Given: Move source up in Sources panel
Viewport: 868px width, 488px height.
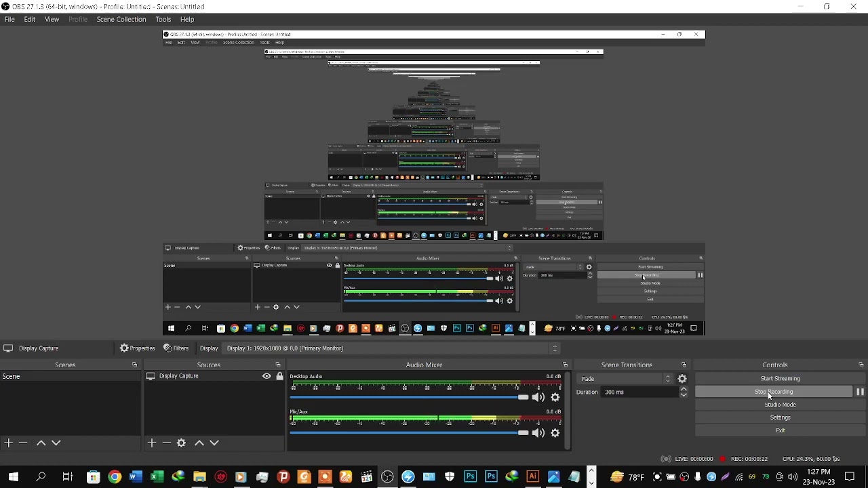Looking at the screenshot, I should tap(199, 443).
